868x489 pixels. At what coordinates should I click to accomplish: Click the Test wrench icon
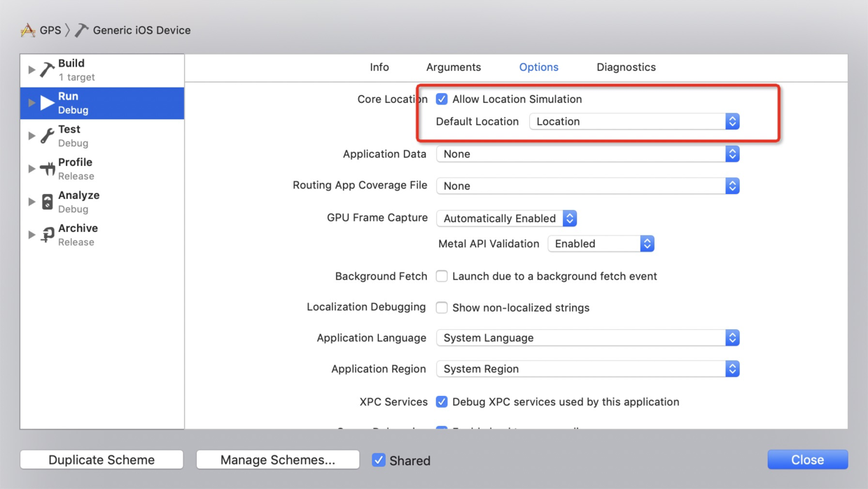(x=47, y=136)
